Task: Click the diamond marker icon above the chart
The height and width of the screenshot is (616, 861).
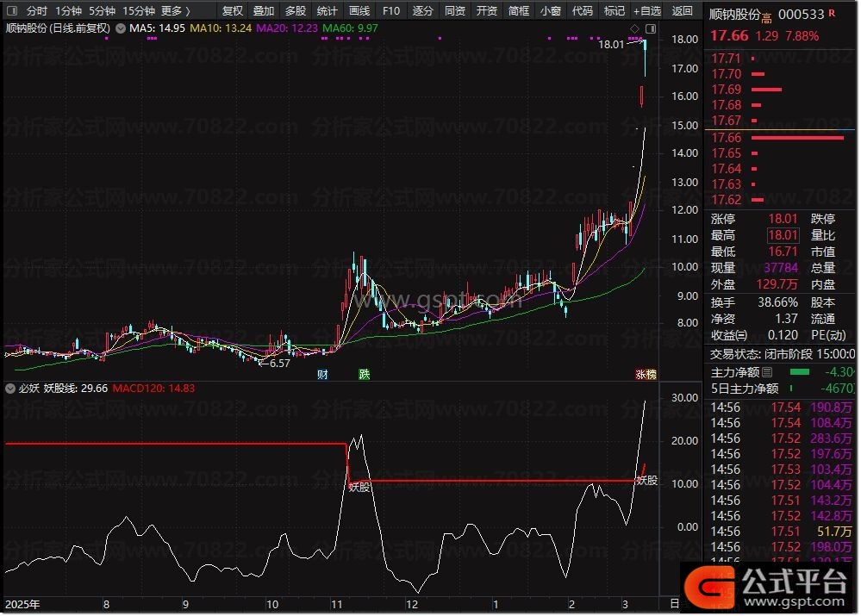Action: (635, 29)
